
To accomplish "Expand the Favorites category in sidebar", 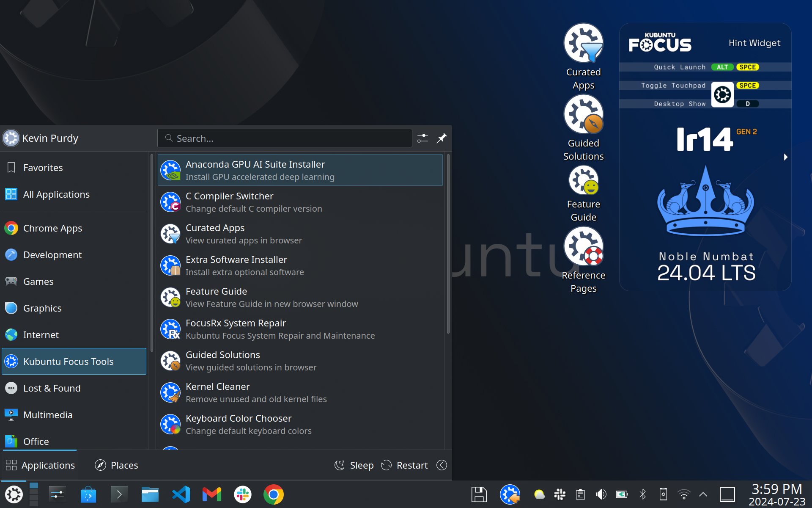I will pos(43,167).
